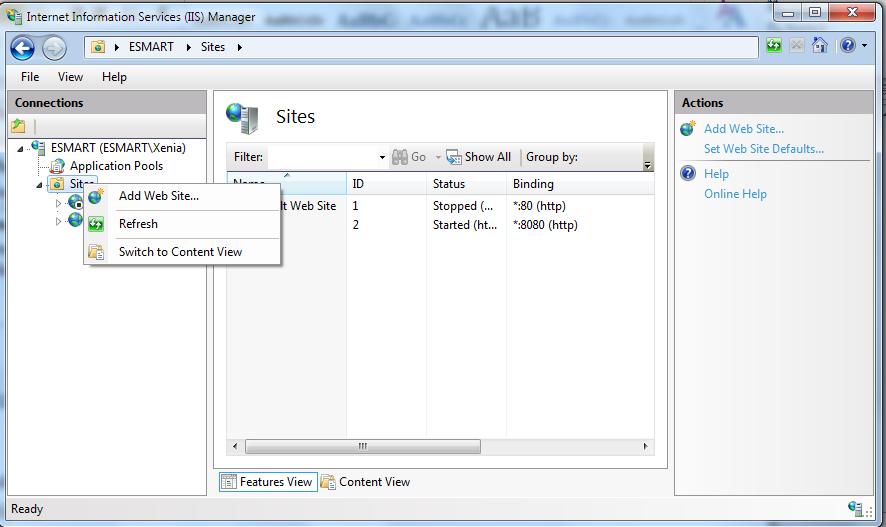Open the Help question mark toolbar icon
886x527 pixels.
848,45
